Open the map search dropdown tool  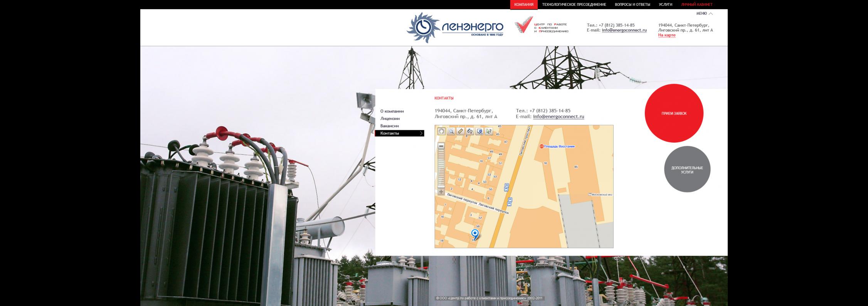[479, 131]
